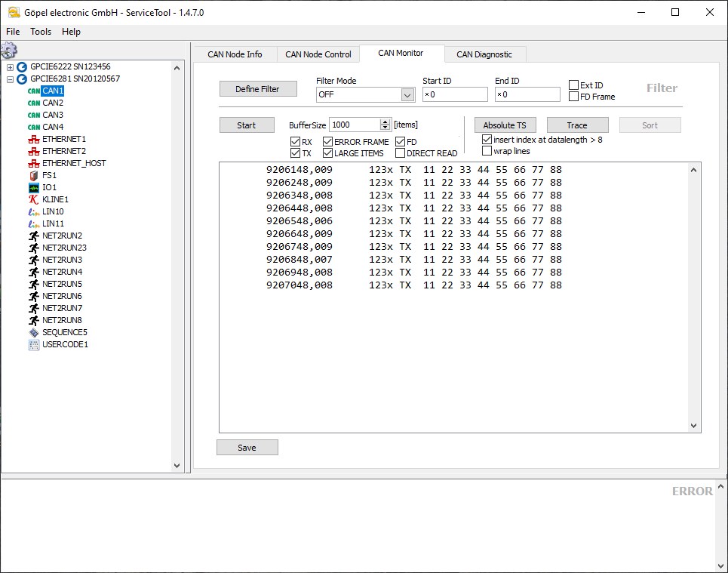Click the LIN11 icon

34,224
